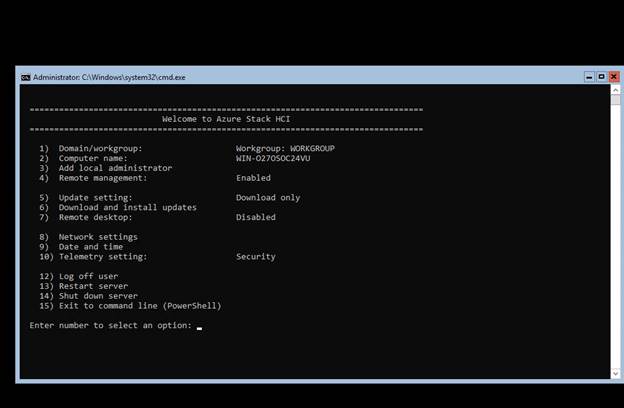Click the scrollbar down arrow
The width and height of the screenshot is (624, 408).
615,373
